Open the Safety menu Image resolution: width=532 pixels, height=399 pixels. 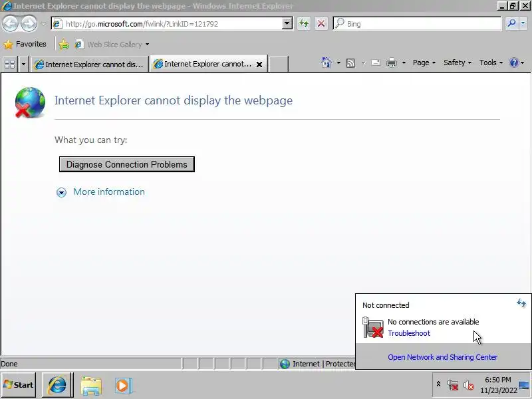coord(458,63)
